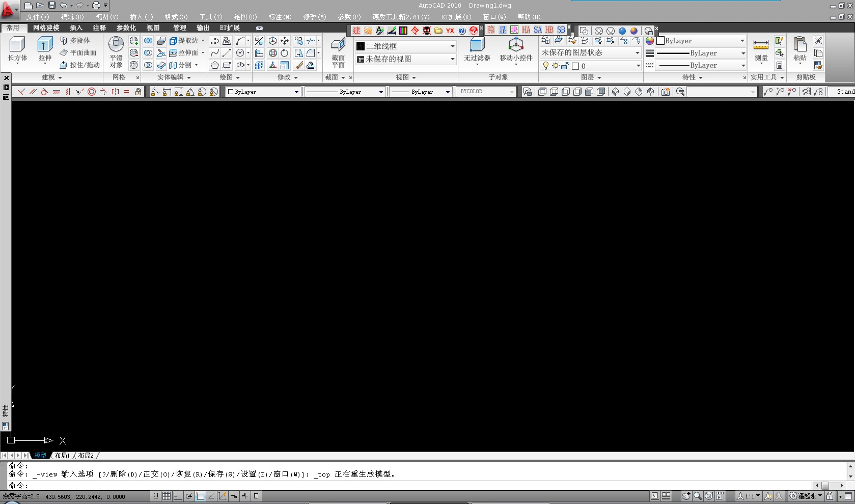Click the ByLayer color swatch on properties toolbar

[231, 92]
